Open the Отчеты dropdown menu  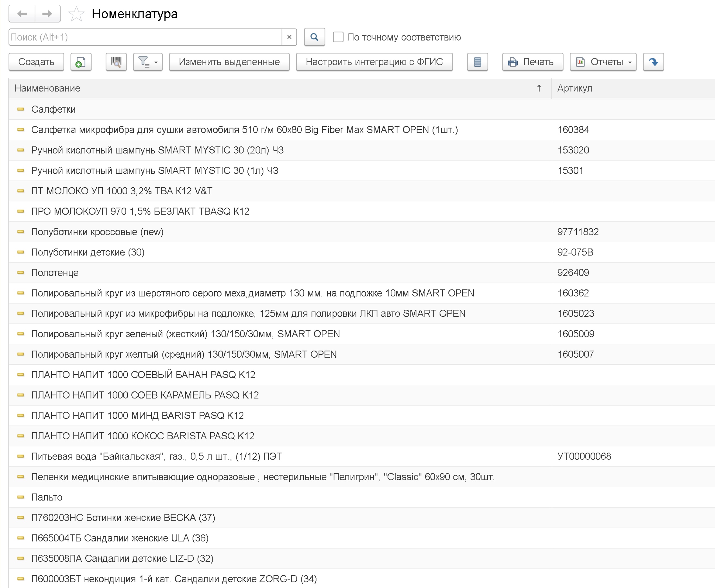pyautogui.click(x=603, y=62)
